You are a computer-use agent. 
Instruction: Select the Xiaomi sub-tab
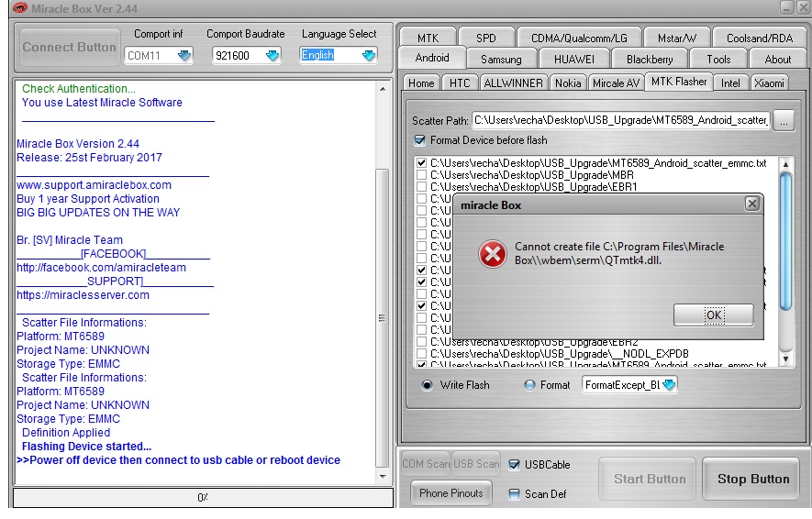point(769,83)
